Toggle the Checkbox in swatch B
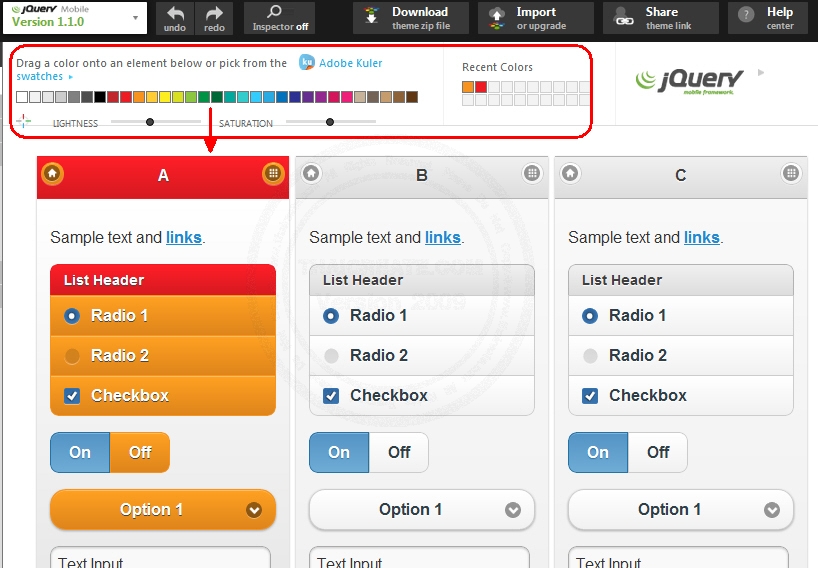The height and width of the screenshot is (568, 818). [x=422, y=395]
